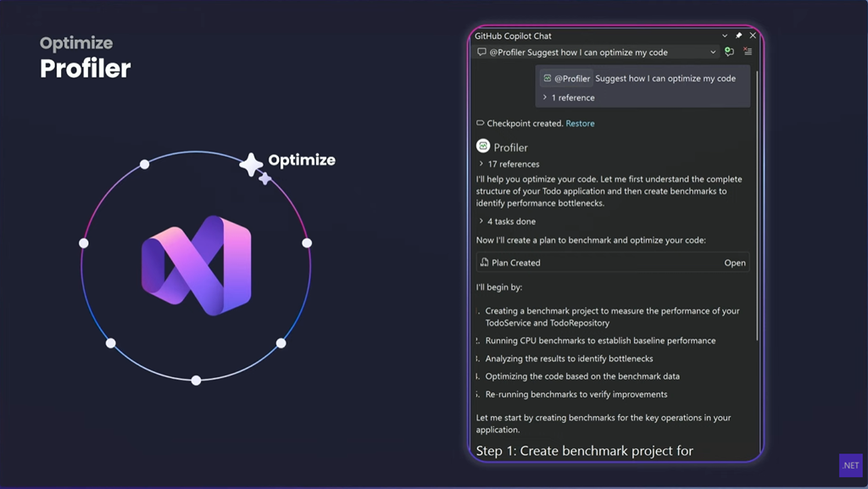Open the chat thread selection dropdown

(x=713, y=53)
